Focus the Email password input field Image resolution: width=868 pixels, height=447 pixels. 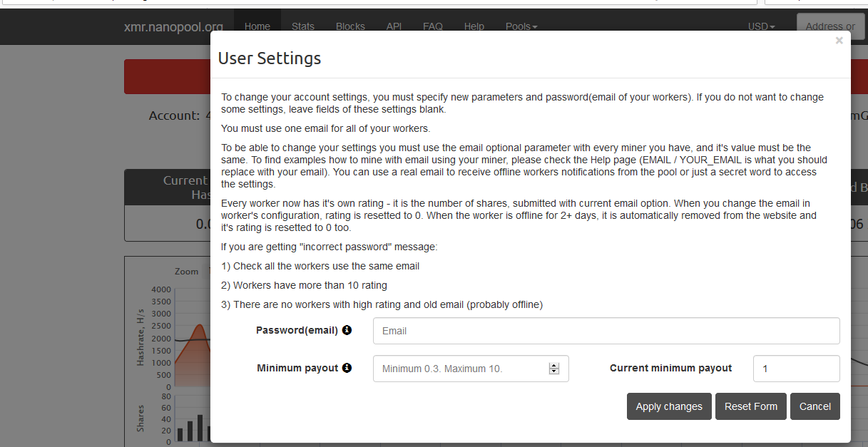coord(606,331)
